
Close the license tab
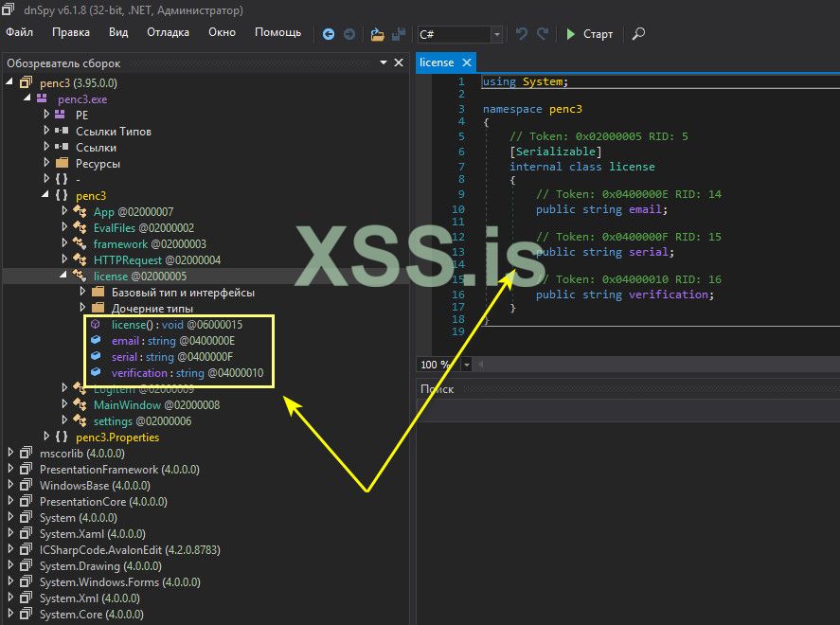466,62
